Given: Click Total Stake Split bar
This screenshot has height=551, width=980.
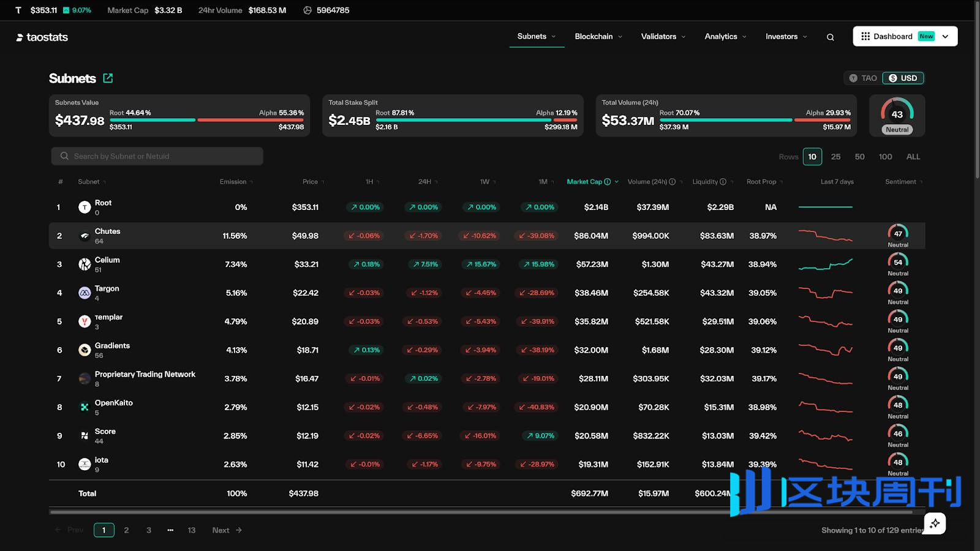Looking at the screenshot, I should tap(477, 120).
